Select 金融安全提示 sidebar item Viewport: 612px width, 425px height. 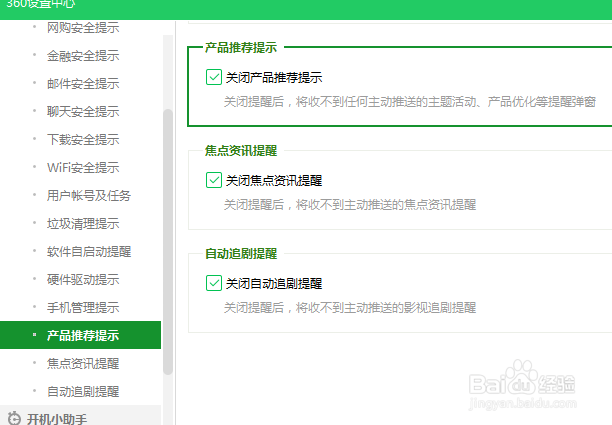[x=83, y=56]
